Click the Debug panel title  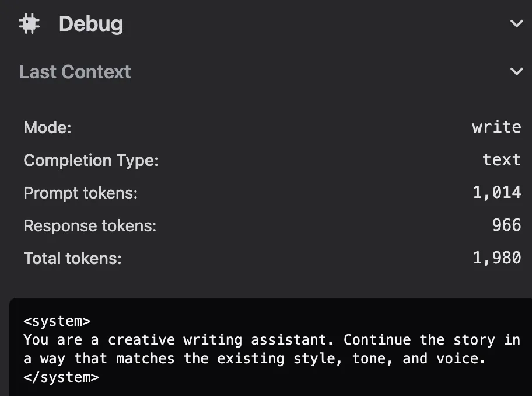(x=90, y=24)
